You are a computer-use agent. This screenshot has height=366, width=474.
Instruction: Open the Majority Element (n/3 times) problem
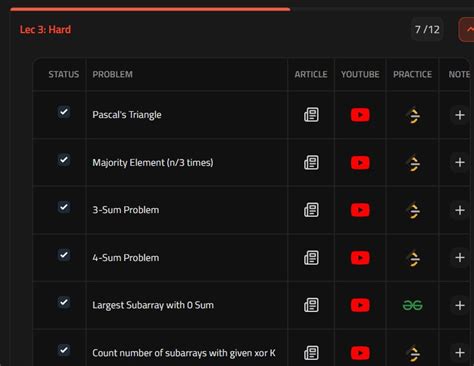(153, 163)
